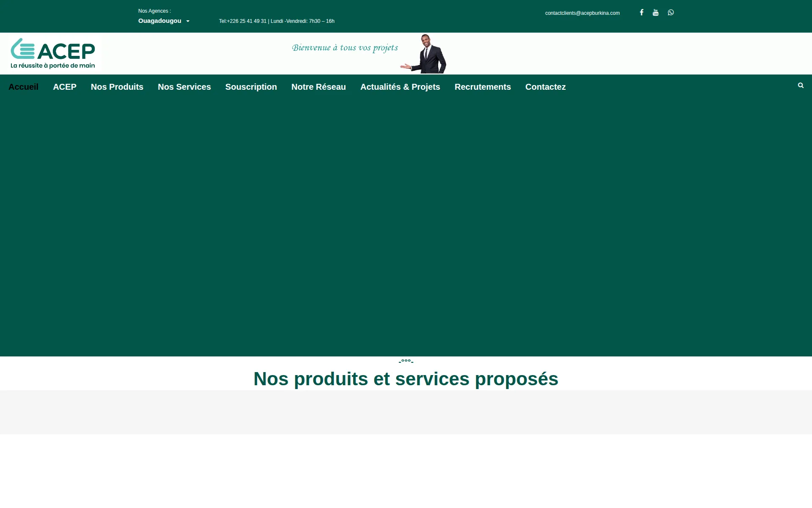Click the "Nos produits et services proposés" heading
This screenshot has height=508, width=812.
point(406,379)
